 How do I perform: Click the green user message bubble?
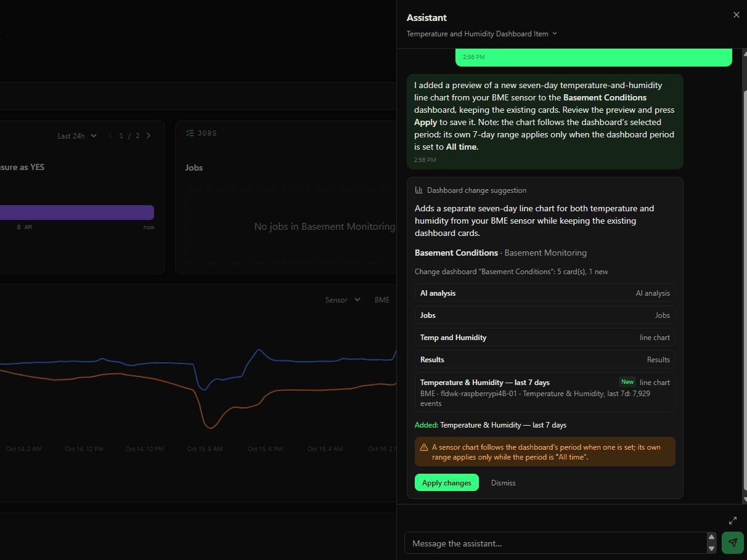point(594,57)
